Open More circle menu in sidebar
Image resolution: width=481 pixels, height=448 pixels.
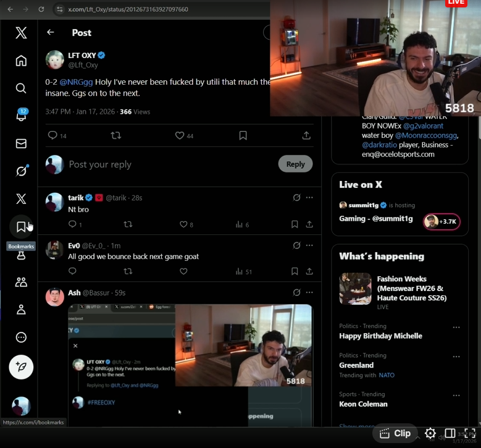pyautogui.click(x=21, y=337)
